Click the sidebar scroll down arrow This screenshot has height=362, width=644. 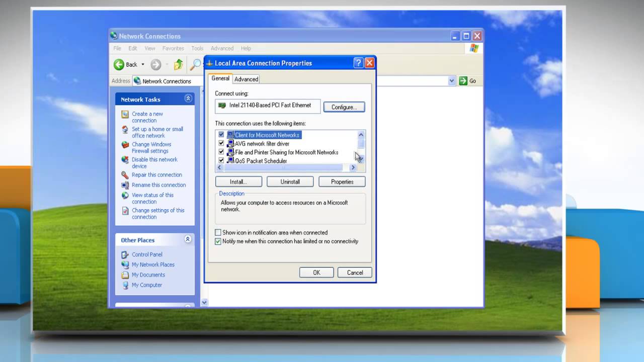coord(204,302)
